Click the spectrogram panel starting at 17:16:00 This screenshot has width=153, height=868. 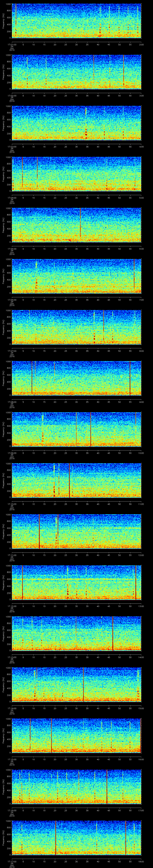tap(77, 787)
